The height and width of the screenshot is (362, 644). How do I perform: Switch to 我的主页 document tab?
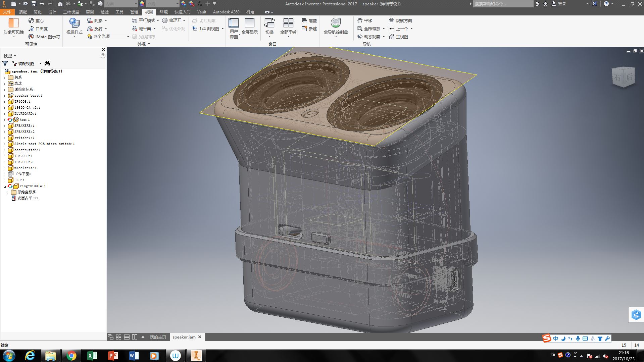point(158,337)
